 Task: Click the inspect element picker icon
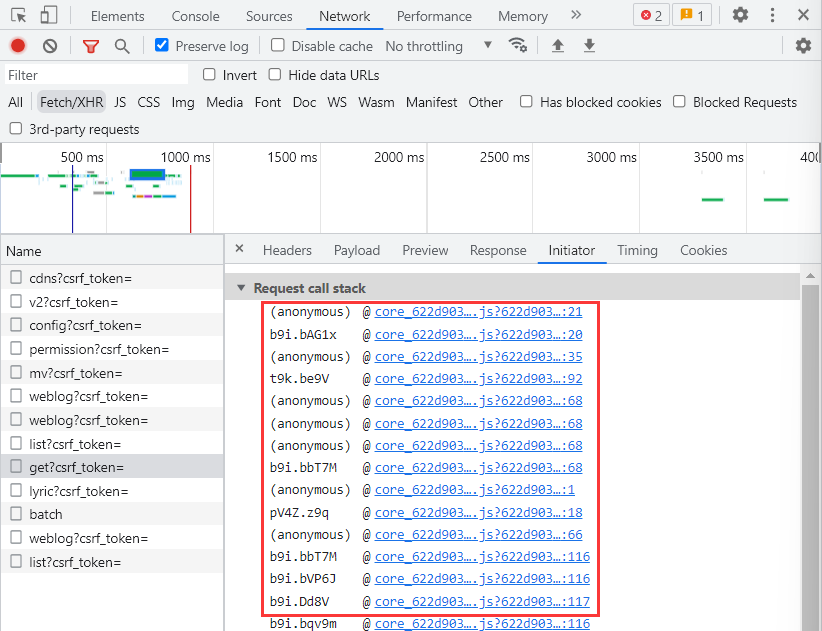[x=19, y=16]
